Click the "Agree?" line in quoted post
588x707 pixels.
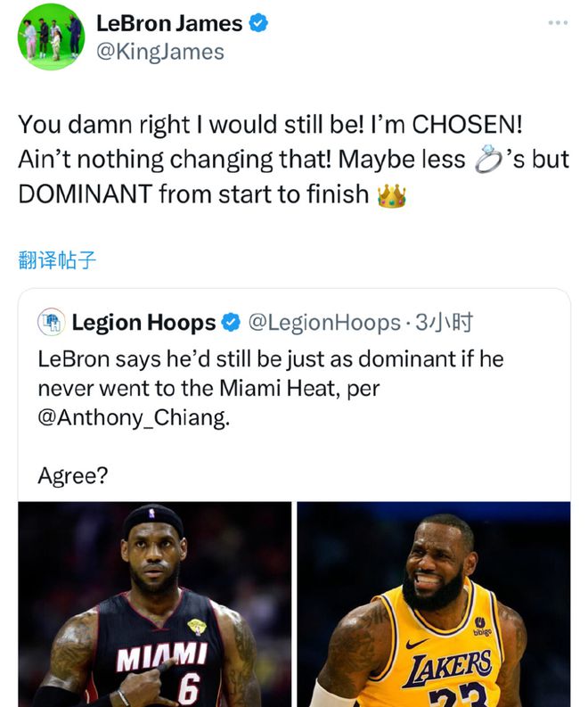point(72,475)
